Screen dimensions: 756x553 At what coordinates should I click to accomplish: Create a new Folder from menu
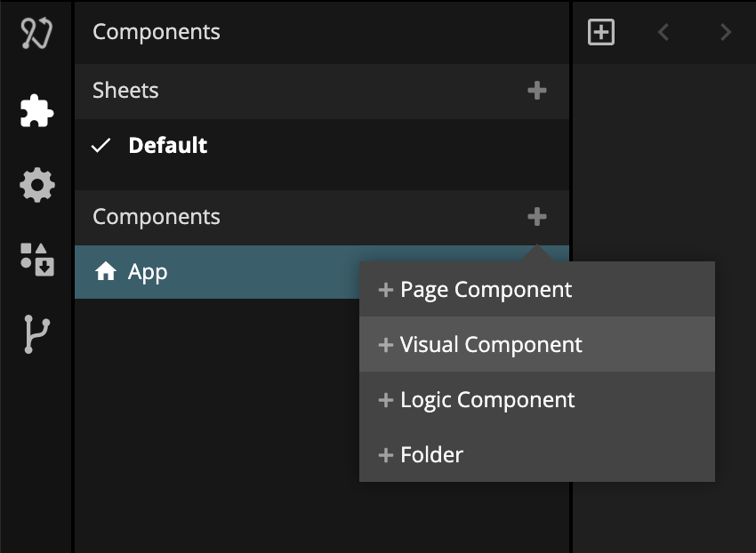tap(431, 455)
